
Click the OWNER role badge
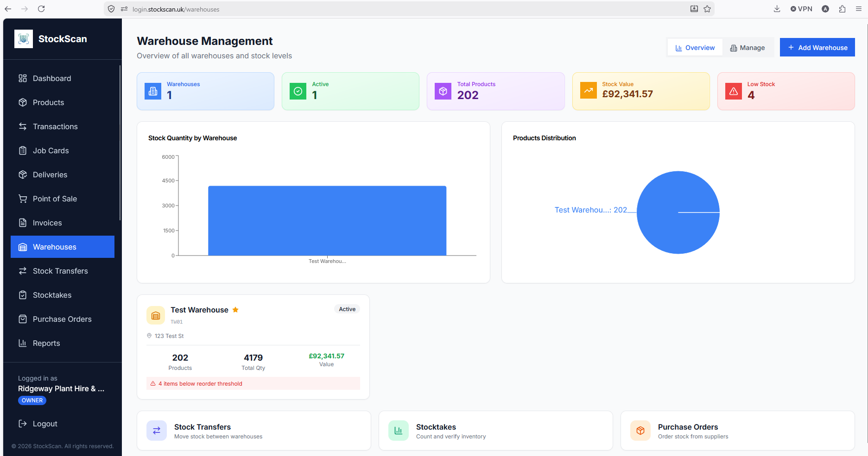point(32,400)
